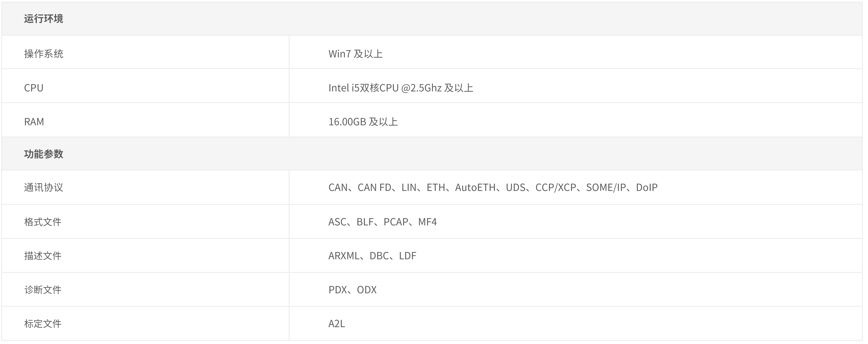Click the CAN、CAN FD protocol list text
The image size is (868, 344).
click(x=493, y=187)
